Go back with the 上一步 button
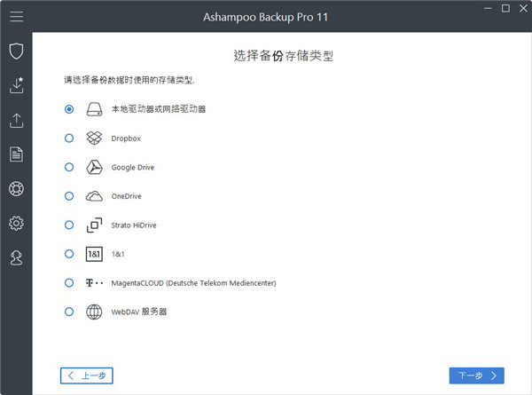The height and width of the screenshot is (395, 532). (87, 375)
